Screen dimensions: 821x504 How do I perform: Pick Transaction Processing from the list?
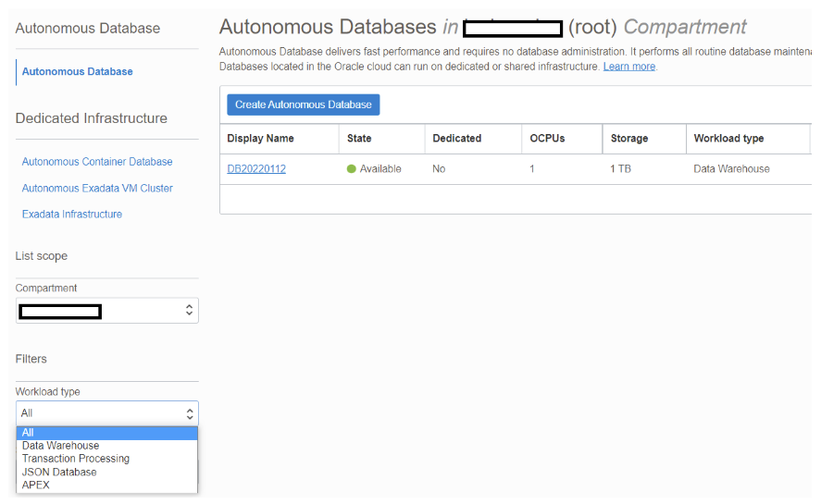point(106,459)
